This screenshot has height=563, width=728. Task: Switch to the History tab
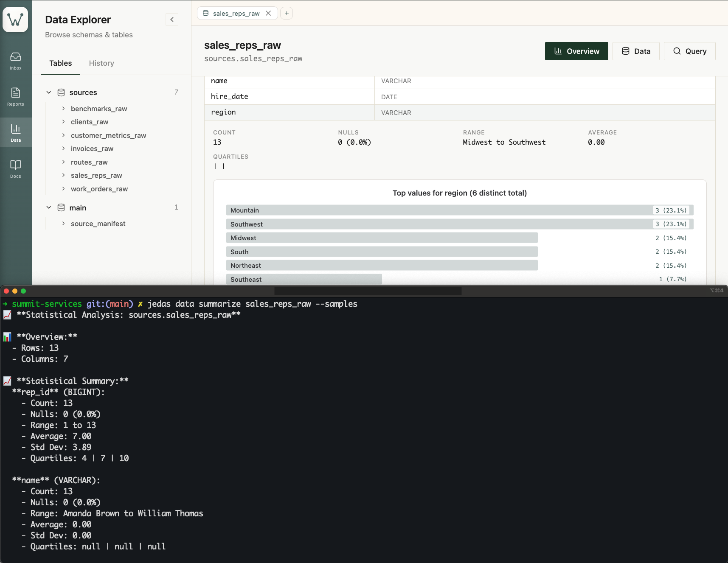pos(101,63)
